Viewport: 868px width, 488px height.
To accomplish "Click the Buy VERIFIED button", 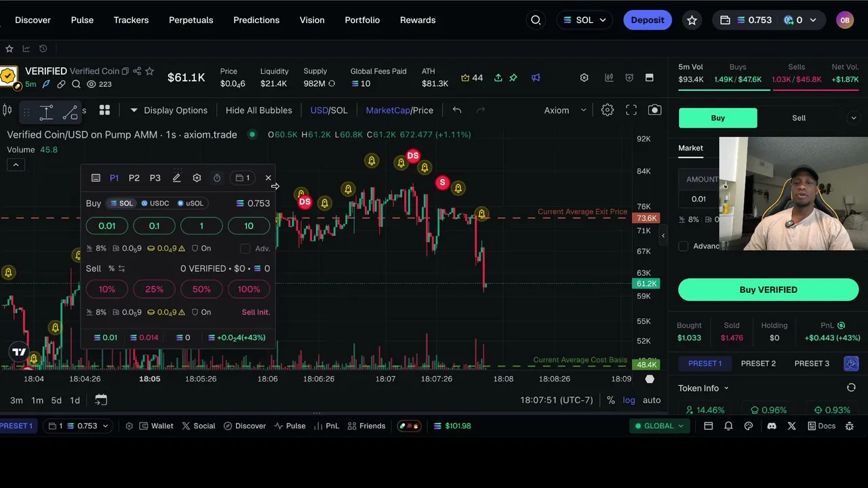I will tap(768, 289).
